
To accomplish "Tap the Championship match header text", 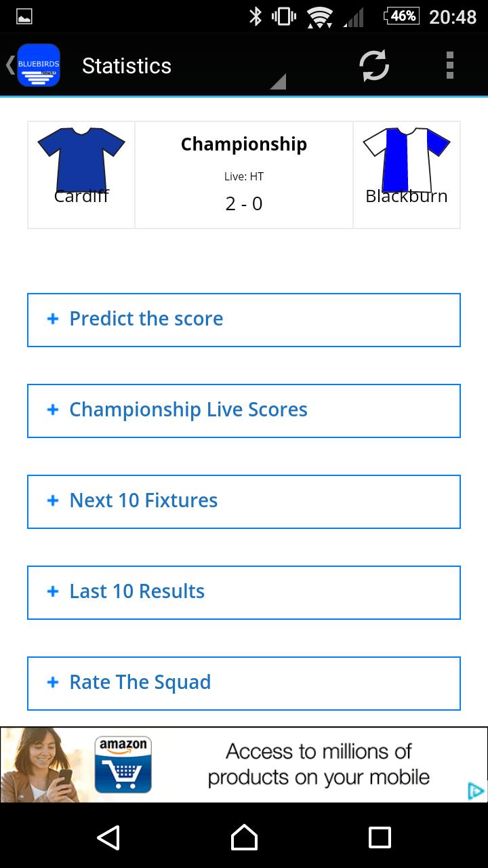I will pos(244,144).
